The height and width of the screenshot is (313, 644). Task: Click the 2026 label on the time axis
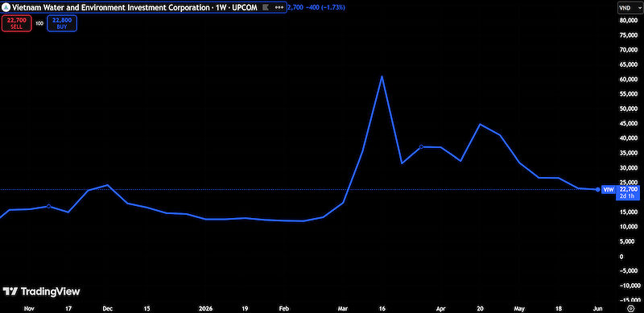tap(205, 307)
